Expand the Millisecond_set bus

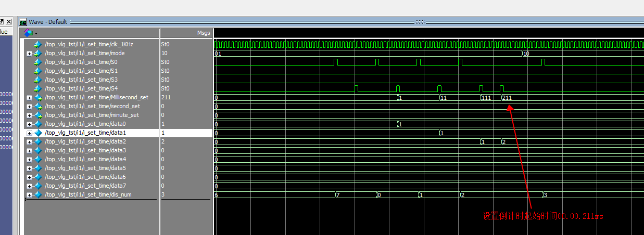(x=29, y=98)
